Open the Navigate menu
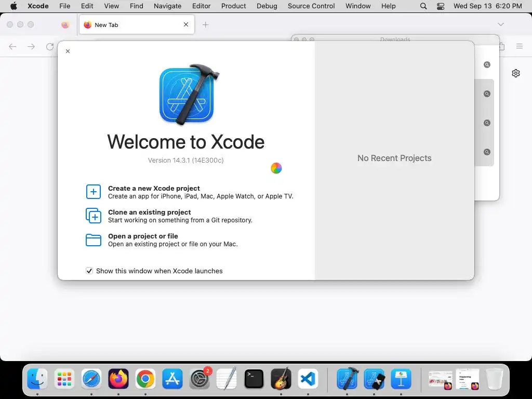532x399 pixels. (x=167, y=6)
